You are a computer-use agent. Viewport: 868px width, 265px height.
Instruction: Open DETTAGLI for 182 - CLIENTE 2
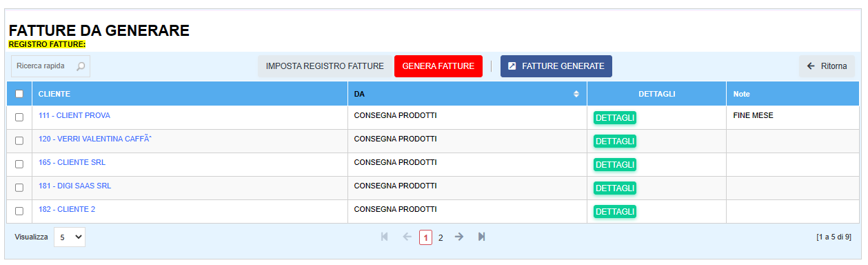[615, 211]
